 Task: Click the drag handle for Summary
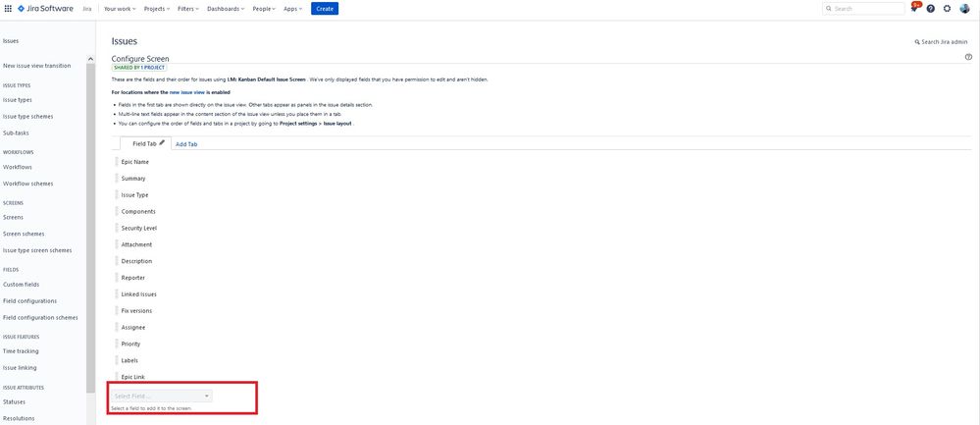[x=117, y=178]
